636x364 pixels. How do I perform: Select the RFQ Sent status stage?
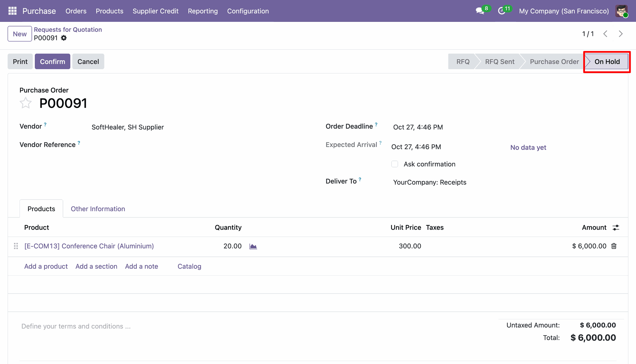[x=500, y=62]
